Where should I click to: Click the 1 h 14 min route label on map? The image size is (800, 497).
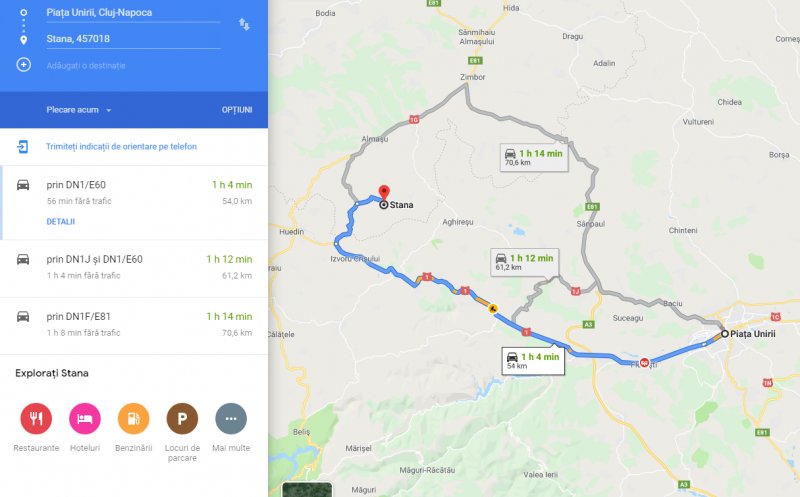534,157
